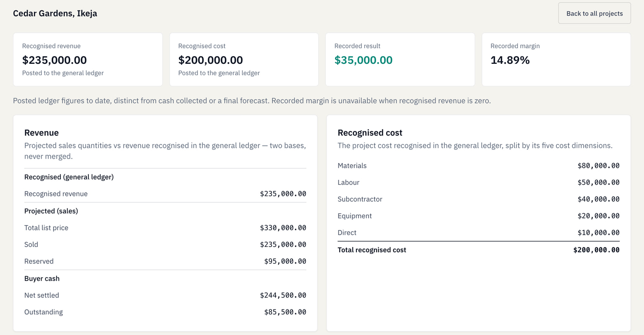
Task: Click the Total recognised cost label
Action: pyautogui.click(x=372, y=250)
